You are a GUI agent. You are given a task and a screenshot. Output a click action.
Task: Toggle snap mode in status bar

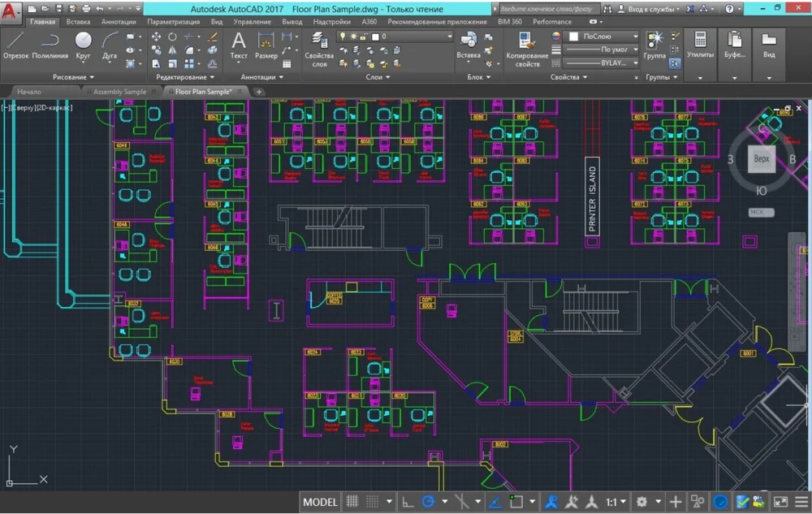(373, 502)
